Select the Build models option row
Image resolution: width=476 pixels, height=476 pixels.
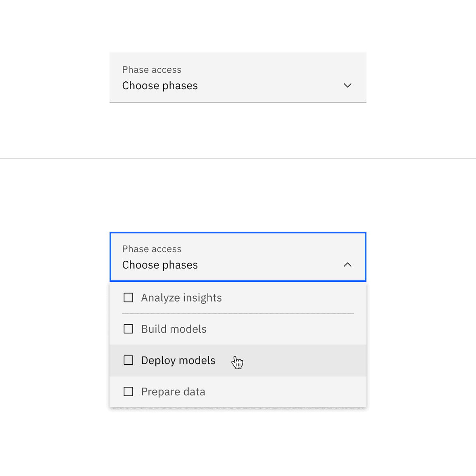[174, 329]
